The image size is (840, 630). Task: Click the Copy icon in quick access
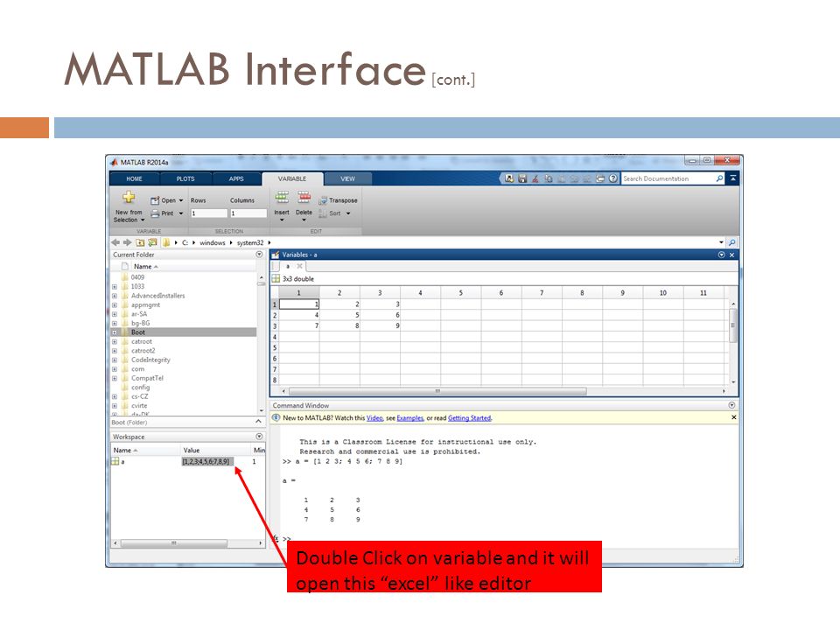coord(548,178)
